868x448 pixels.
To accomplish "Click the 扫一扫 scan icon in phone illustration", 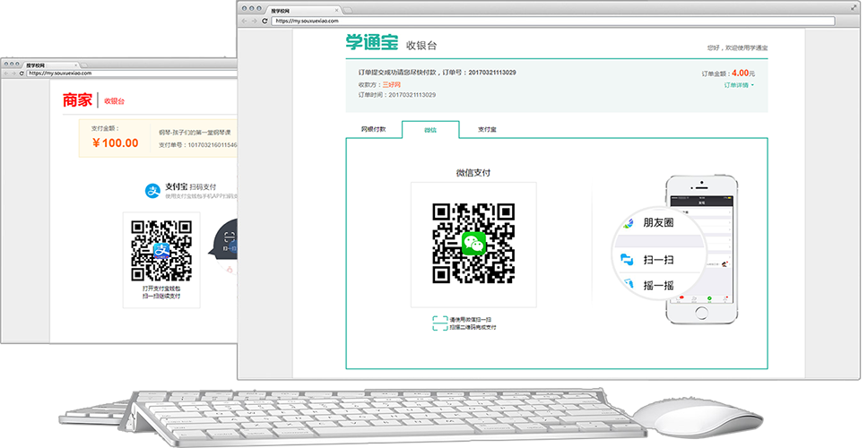I will [627, 259].
